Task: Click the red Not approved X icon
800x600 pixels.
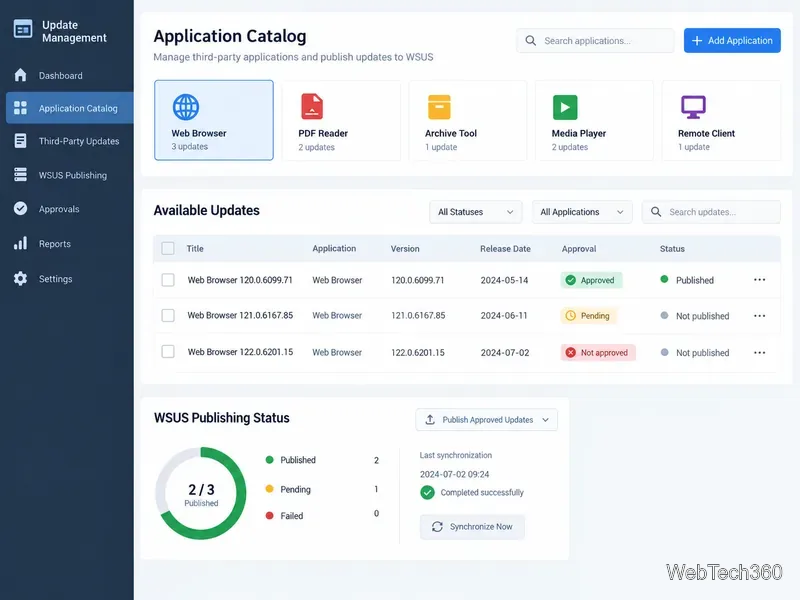Action: pos(571,353)
